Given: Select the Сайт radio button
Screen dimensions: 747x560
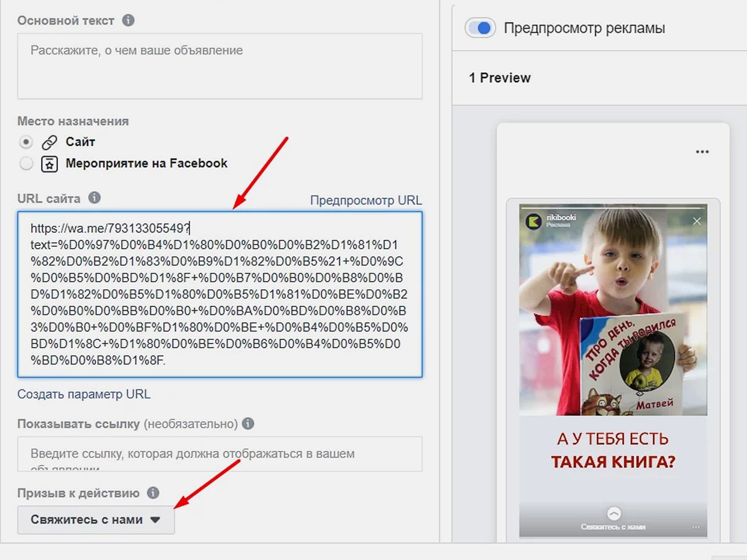Looking at the screenshot, I should [x=26, y=142].
